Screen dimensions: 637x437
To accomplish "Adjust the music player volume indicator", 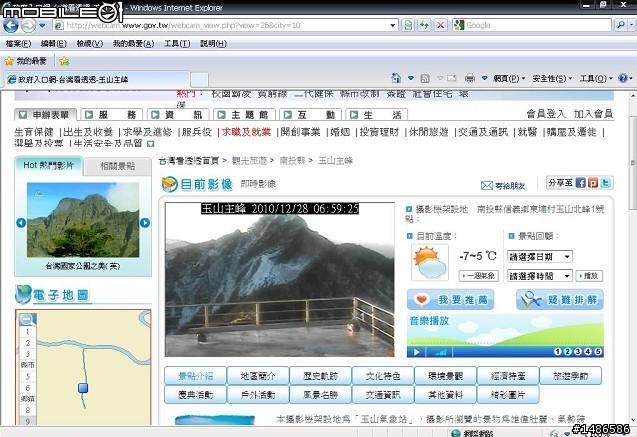I will [440, 352].
